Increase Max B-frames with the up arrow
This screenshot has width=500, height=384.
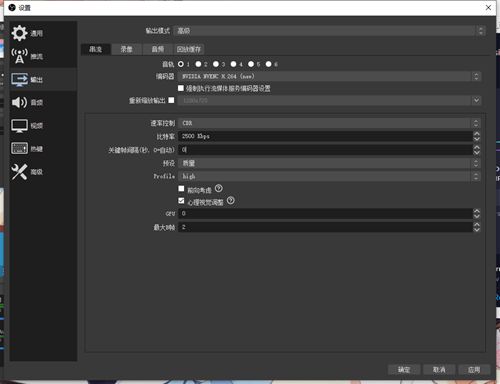(477, 224)
